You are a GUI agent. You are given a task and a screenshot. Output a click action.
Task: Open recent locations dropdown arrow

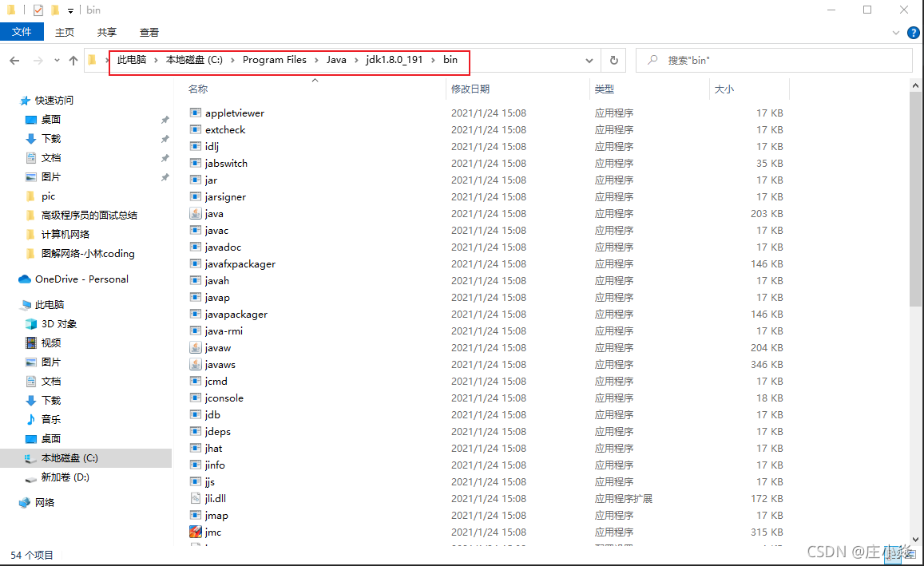57,60
